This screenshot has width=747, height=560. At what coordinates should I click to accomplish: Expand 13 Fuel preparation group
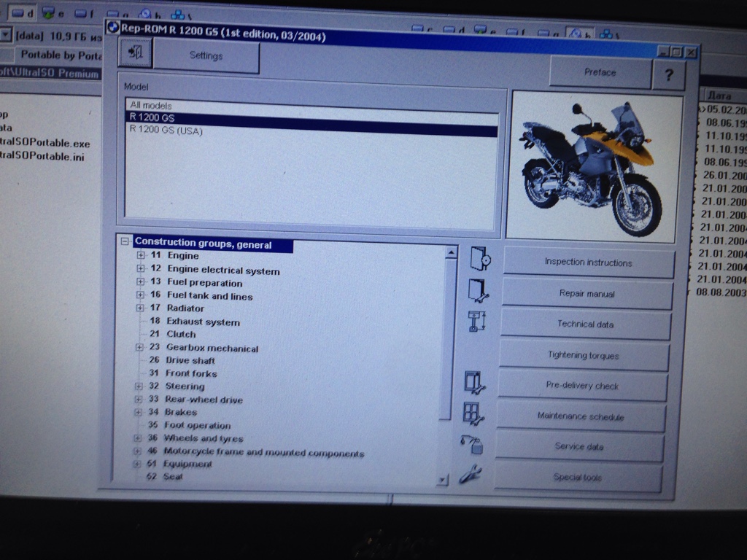141,282
